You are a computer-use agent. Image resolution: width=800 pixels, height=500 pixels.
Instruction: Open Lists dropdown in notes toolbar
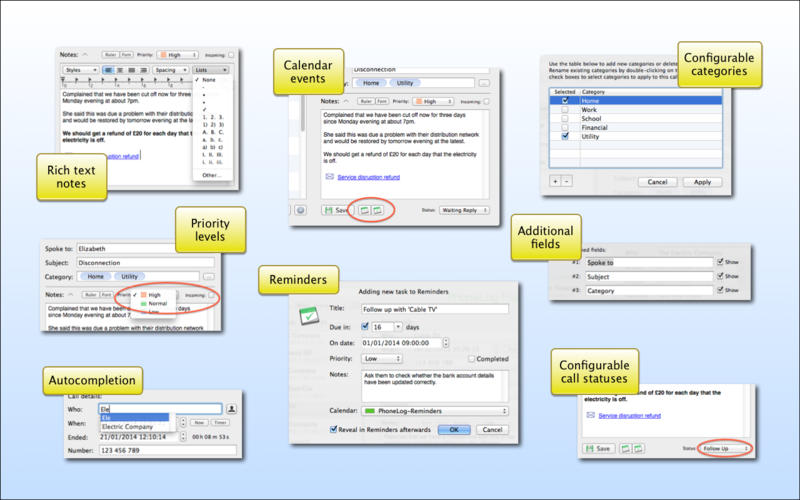coord(211,70)
